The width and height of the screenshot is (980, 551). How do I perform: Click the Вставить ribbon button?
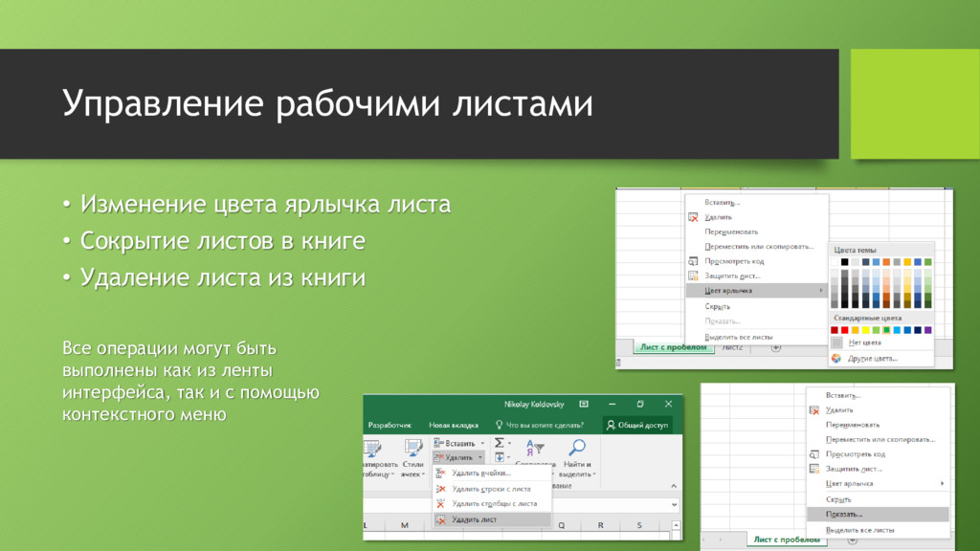458,443
